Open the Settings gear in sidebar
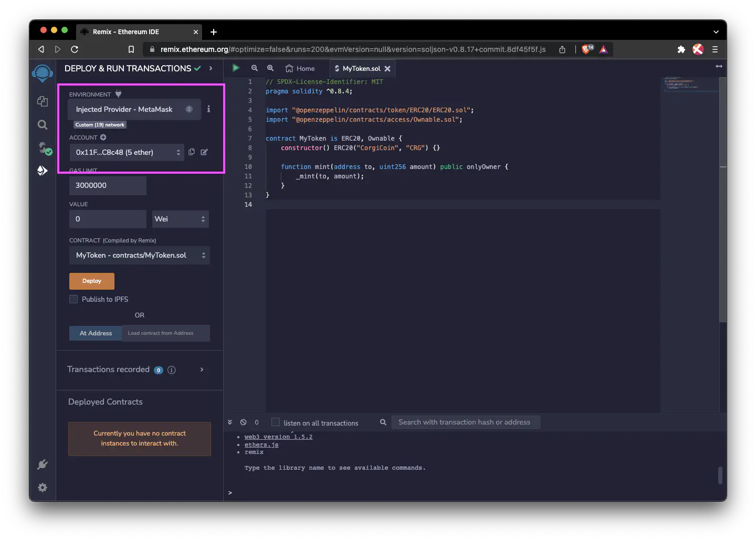The width and height of the screenshot is (756, 540). [43, 488]
